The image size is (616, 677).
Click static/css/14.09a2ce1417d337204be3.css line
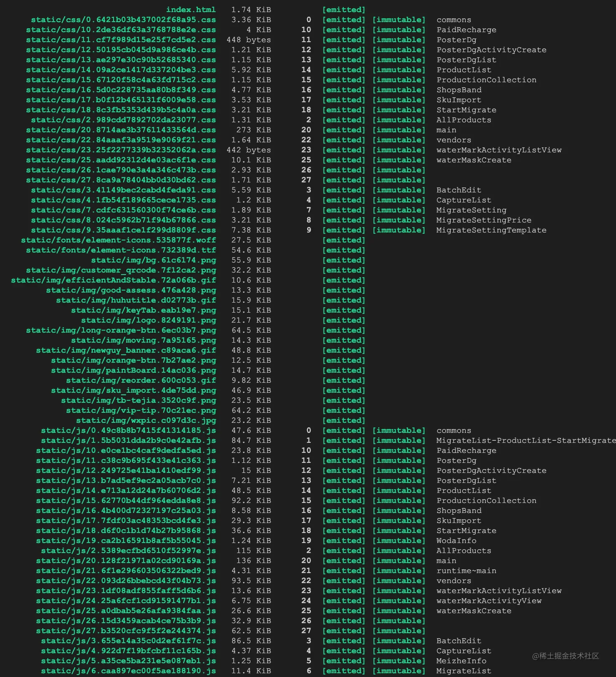121,70
